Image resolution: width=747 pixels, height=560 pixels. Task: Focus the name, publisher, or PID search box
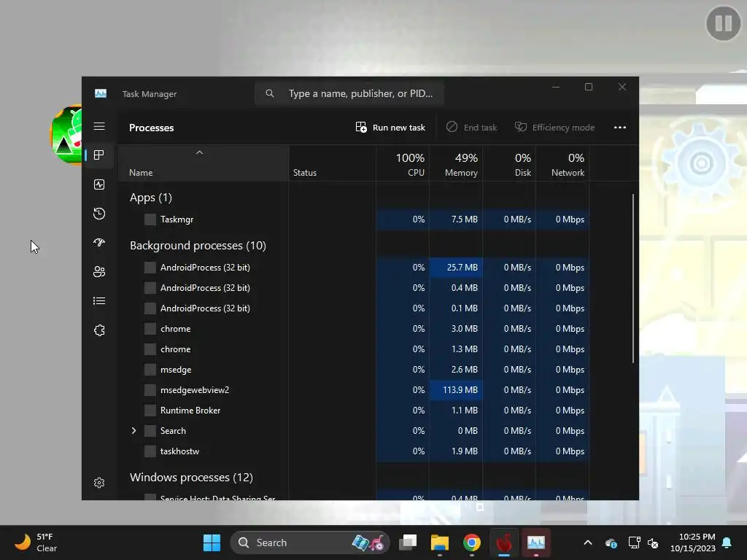349,93
